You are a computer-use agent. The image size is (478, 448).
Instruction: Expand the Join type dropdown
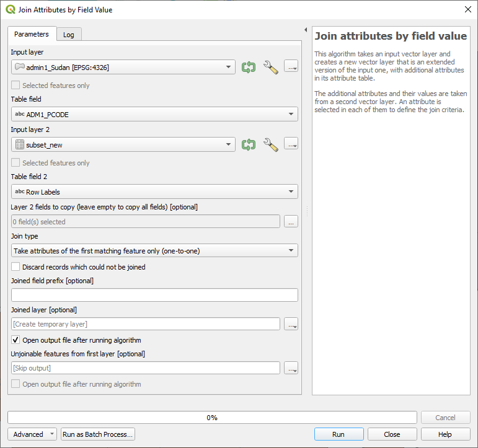pyautogui.click(x=154, y=251)
